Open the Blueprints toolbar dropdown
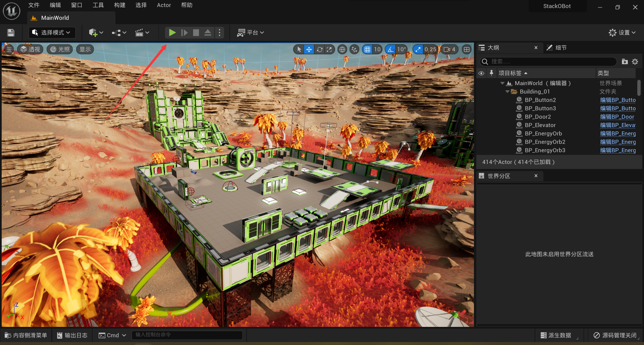Image resolution: width=644 pixels, height=345 pixels. pos(119,33)
